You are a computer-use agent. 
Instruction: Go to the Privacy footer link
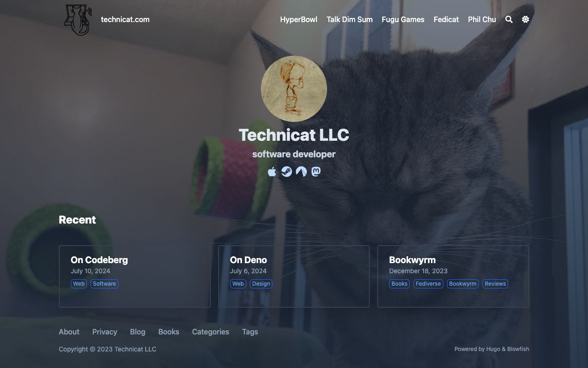[x=105, y=332]
